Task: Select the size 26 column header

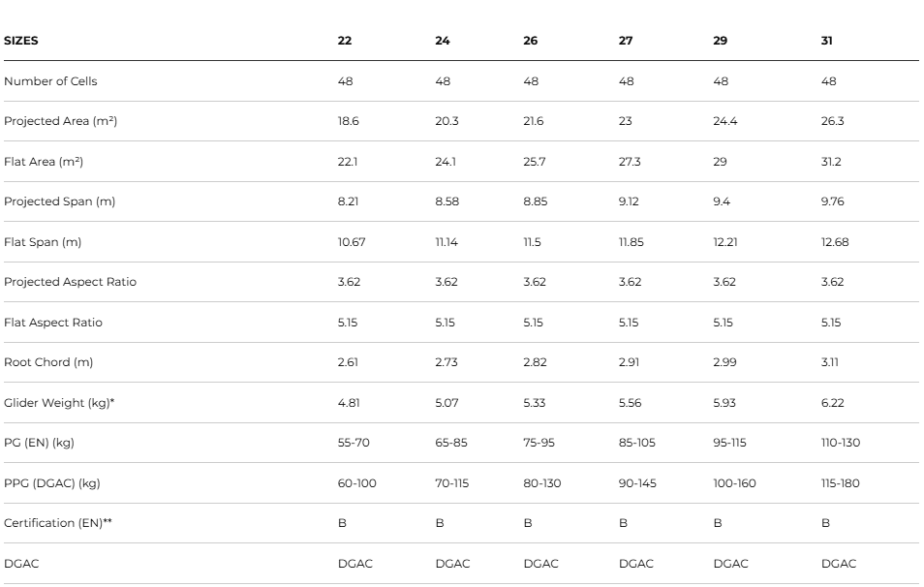Action: (x=531, y=41)
